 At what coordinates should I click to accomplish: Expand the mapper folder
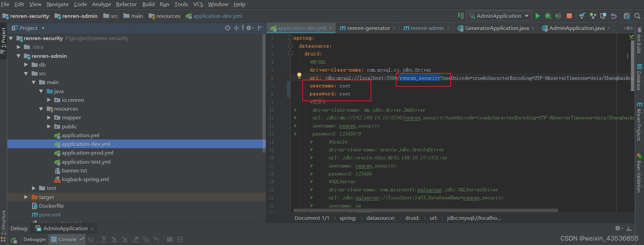[x=49, y=118]
